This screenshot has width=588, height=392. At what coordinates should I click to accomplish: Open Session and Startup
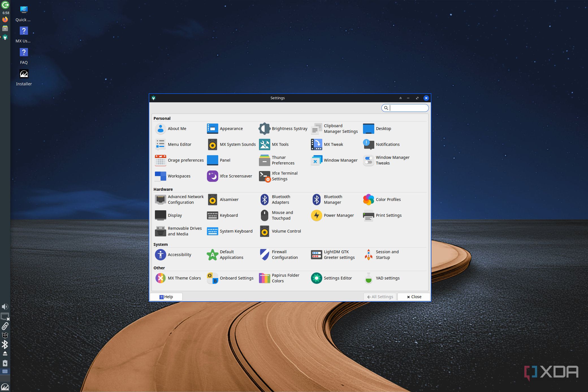(x=381, y=255)
